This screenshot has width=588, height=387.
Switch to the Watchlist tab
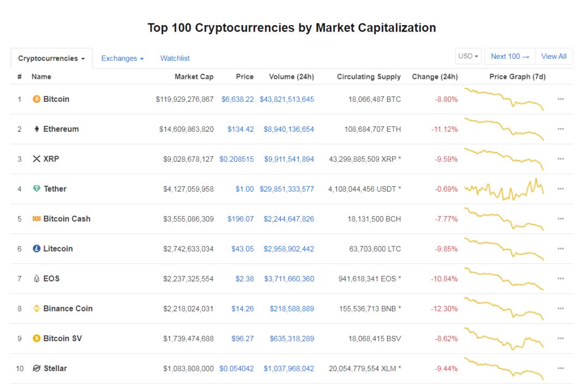point(175,58)
